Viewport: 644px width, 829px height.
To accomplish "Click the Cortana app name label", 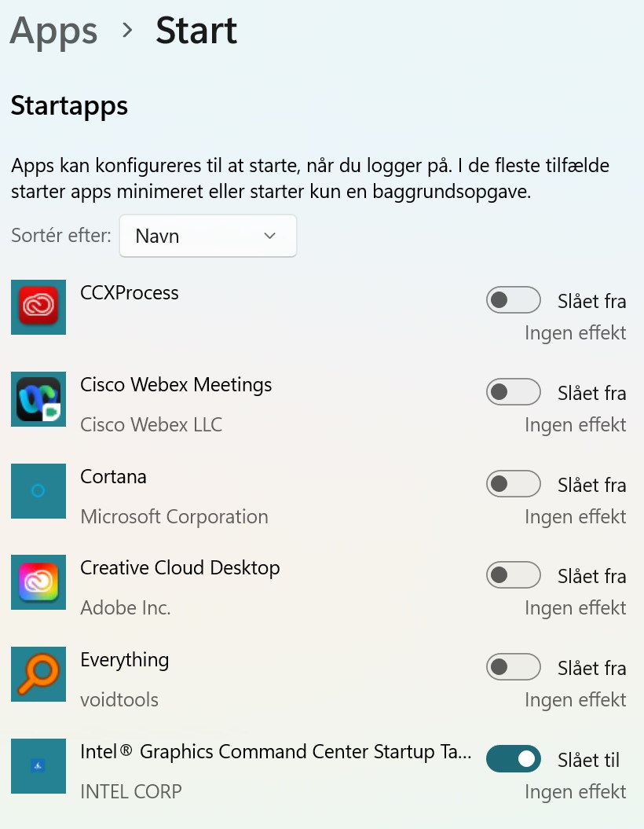I will (113, 477).
